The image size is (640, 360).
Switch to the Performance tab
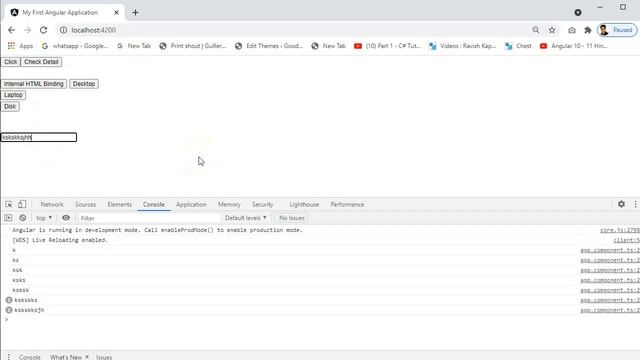coord(347,204)
